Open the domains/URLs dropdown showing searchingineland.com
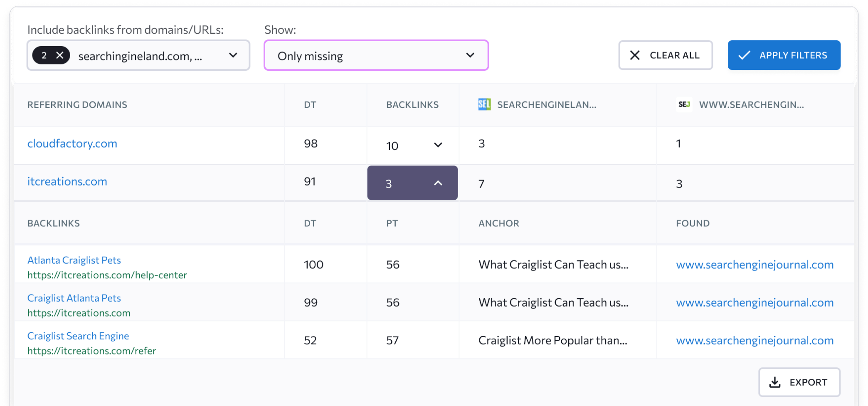 click(x=138, y=55)
